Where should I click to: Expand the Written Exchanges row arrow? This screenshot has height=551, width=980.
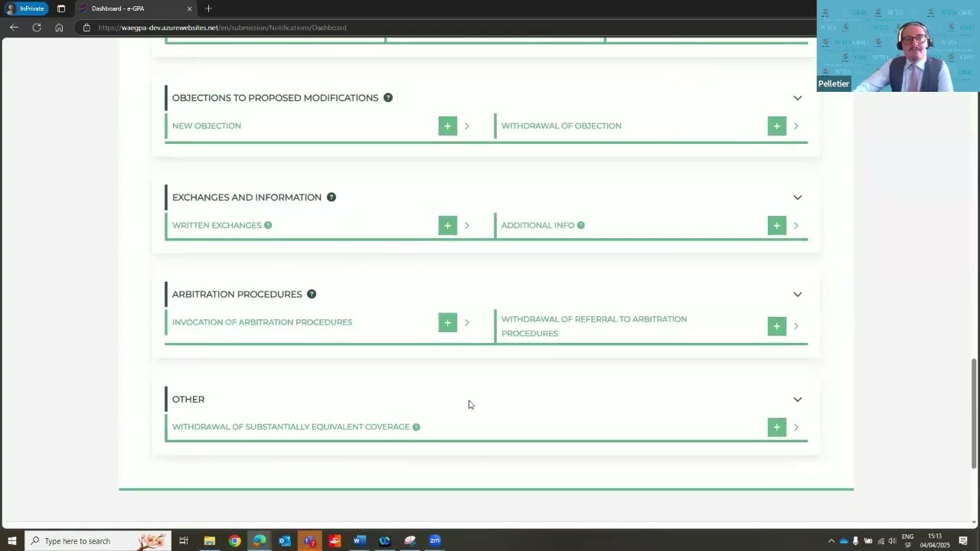pos(467,226)
